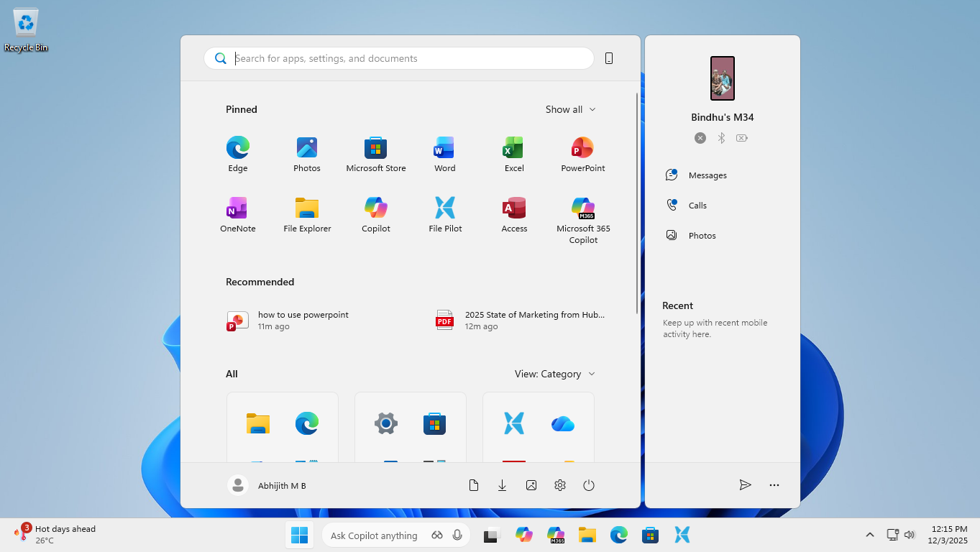Open Calls in the phone panel
980x552 pixels.
click(695, 205)
